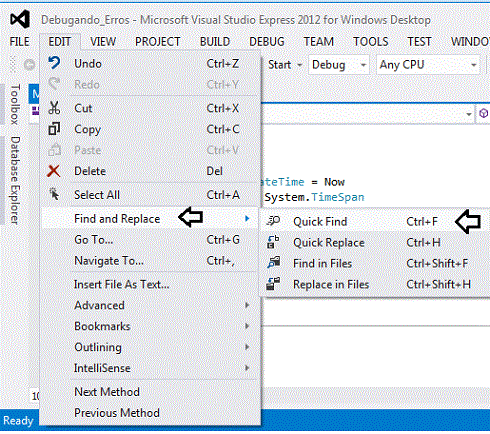490x434 pixels.
Task: Expand the Bookmarks submenu
Action: click(150, 326)
